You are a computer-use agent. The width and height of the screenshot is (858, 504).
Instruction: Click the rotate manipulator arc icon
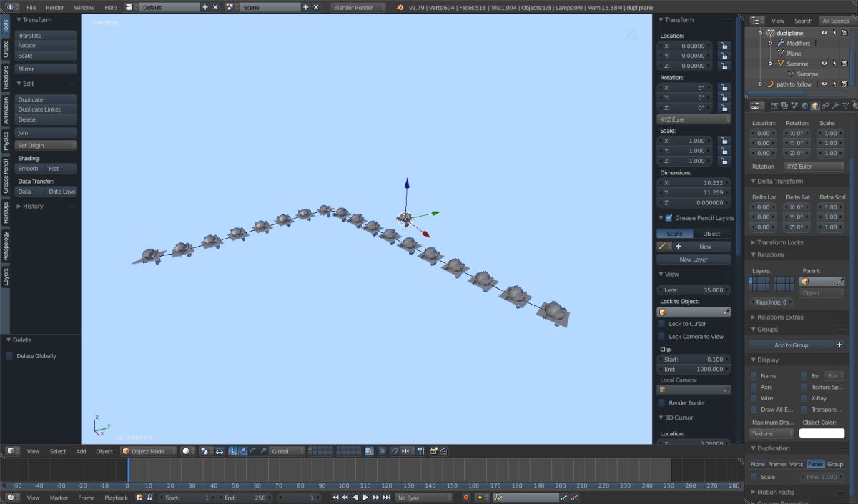click(252, 451)
